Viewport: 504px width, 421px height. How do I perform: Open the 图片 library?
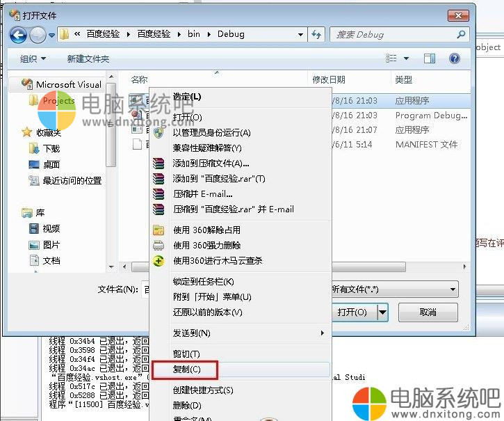click(x=44, y=245)
